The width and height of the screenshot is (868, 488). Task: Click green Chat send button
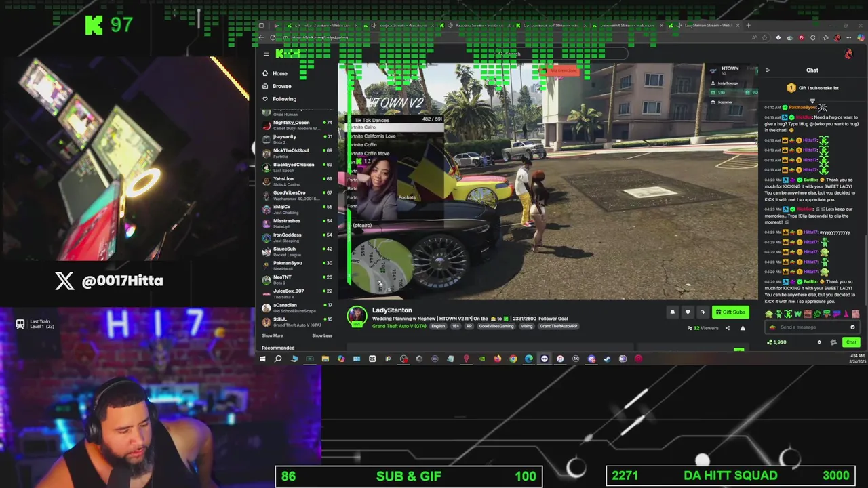pyautogui.click(x=851, y=342)
